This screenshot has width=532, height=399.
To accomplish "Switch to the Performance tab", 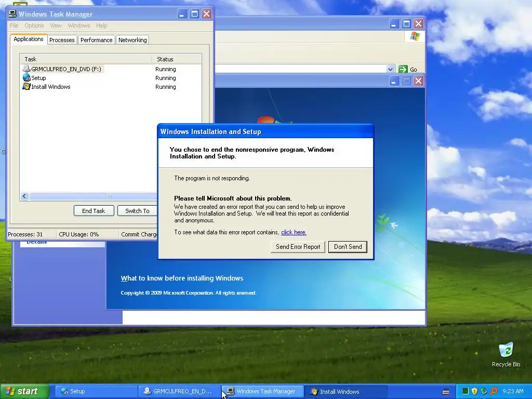I will (x=96, y=39).
